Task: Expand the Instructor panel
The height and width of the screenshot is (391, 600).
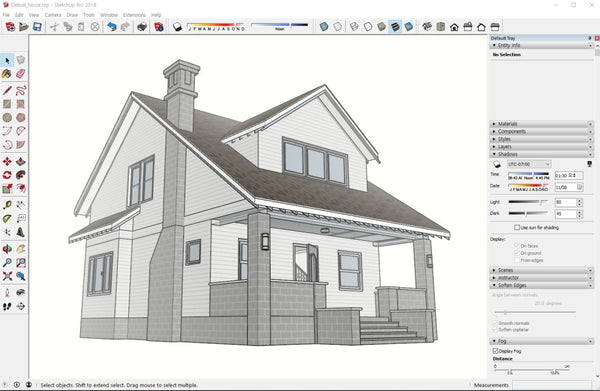Action: coord(541,278)
